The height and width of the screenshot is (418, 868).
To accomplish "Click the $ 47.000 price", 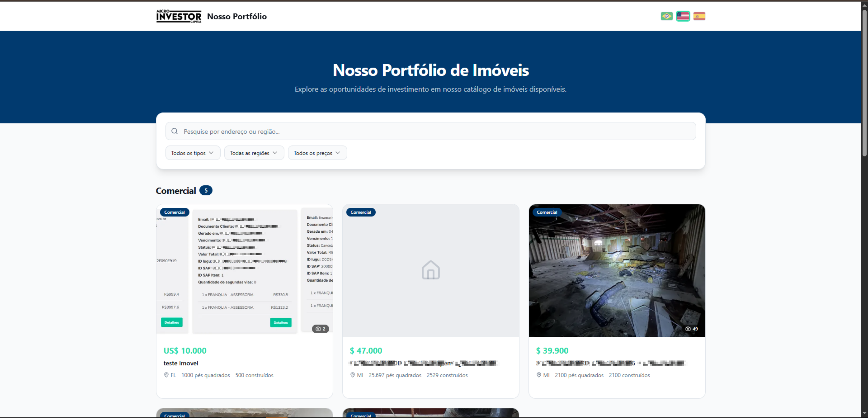I will 366,351.
